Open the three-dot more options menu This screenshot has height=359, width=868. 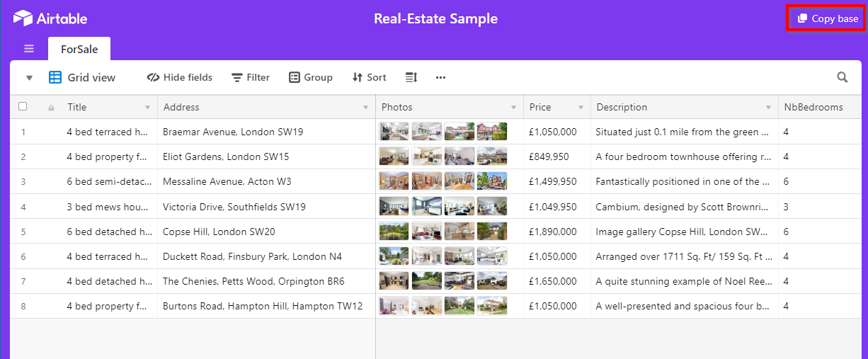tap(440, 77)
